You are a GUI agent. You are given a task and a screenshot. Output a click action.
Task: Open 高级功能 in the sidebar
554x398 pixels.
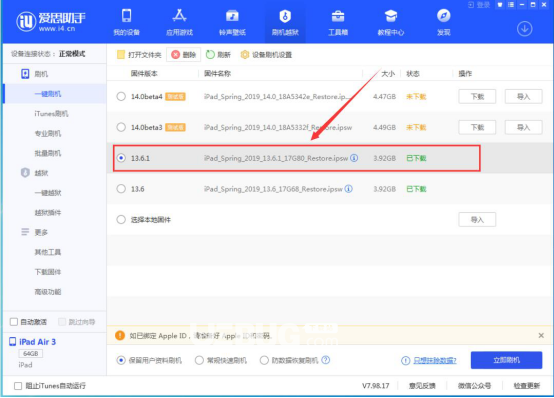[48, 292]
